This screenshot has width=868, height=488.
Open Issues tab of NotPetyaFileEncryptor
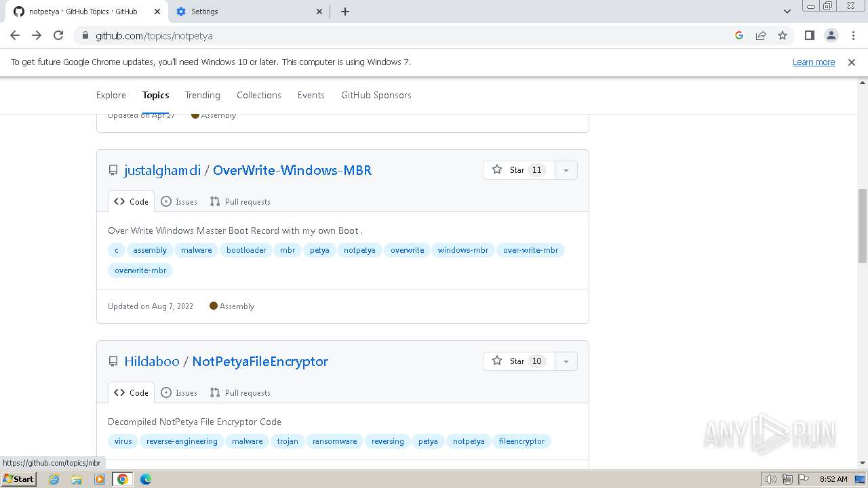179,392
